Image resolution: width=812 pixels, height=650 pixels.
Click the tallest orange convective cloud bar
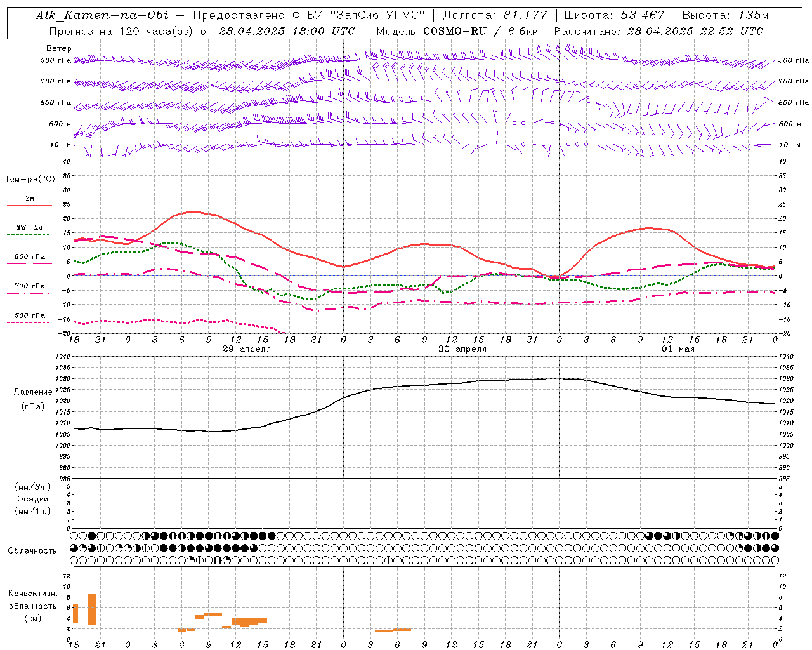[92, 609]
